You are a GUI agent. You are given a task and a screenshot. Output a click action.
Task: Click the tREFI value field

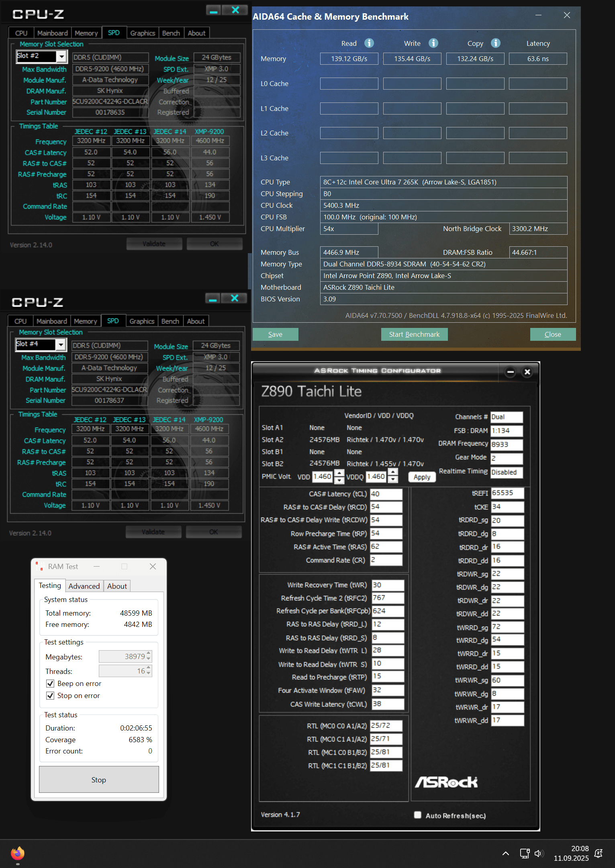tap(507, 493)
